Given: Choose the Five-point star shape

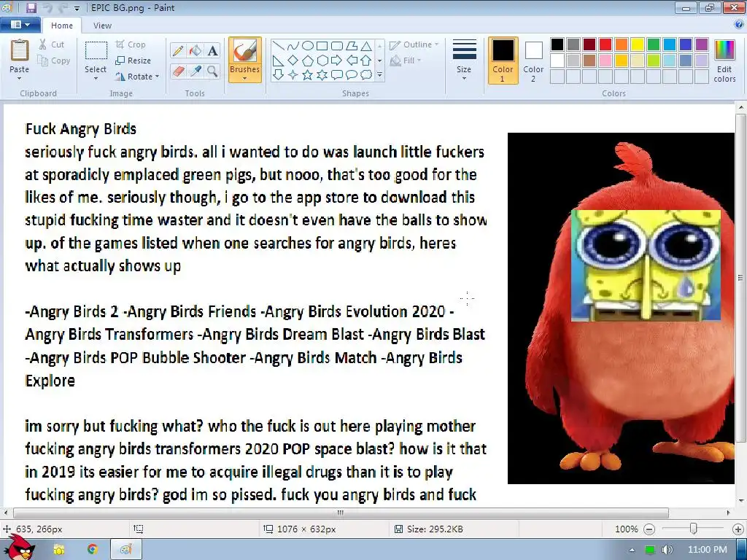Looking at the screenshot, I should point(308,75).
